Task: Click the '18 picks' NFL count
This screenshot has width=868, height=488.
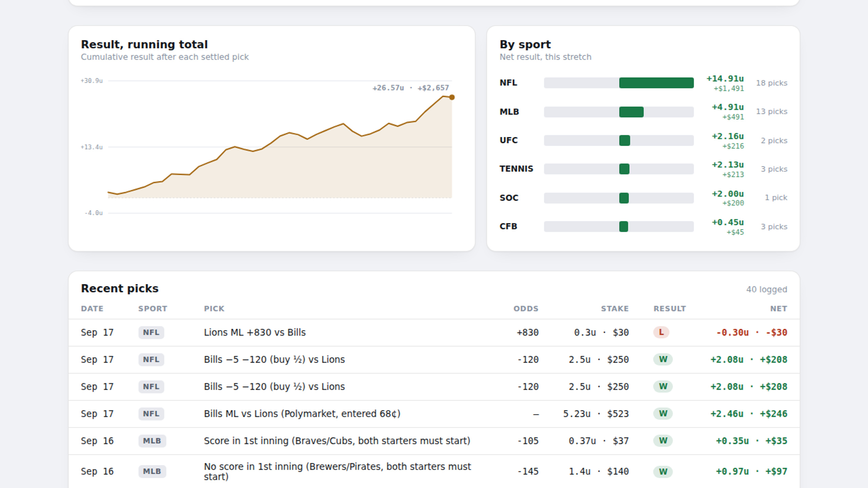Action: click(772, 83)
